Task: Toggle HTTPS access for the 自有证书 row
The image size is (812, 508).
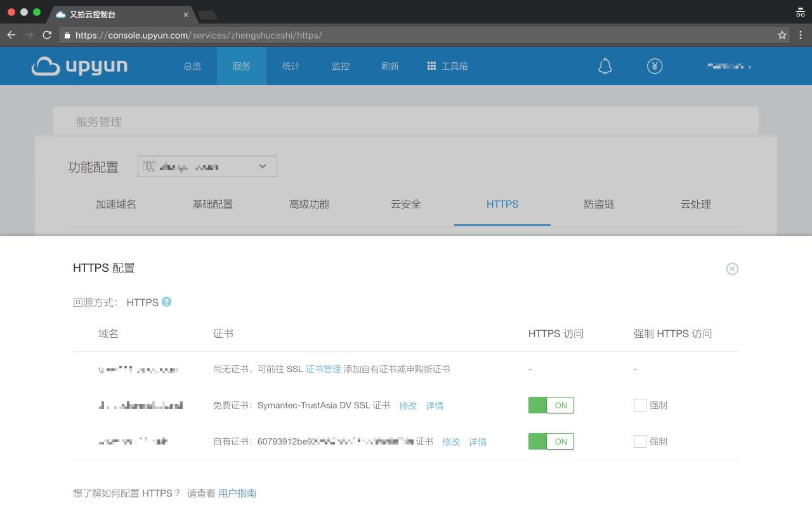Action: (551, 441)
